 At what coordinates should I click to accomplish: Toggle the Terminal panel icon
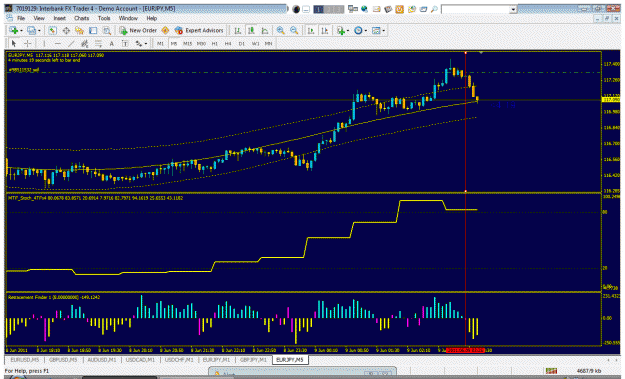(93, 30)
